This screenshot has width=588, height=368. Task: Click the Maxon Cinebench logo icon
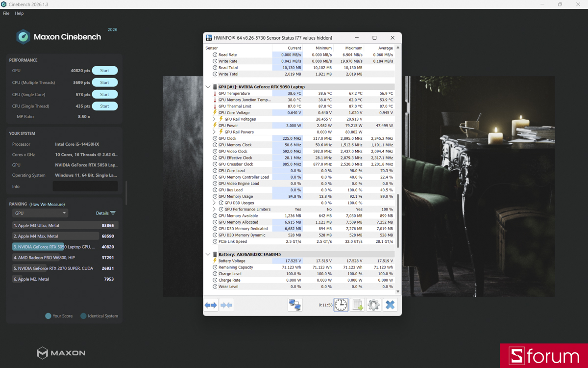tap(23, 37)
